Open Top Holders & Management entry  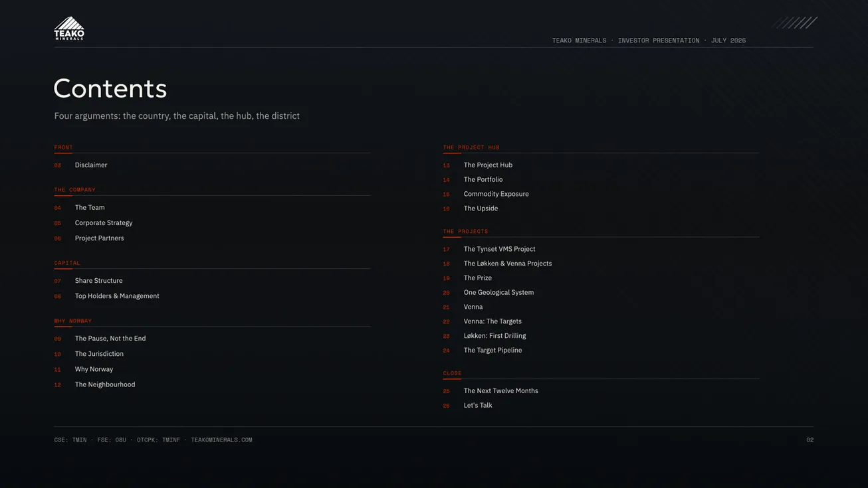pyautogui.click(x=117, y=296)
